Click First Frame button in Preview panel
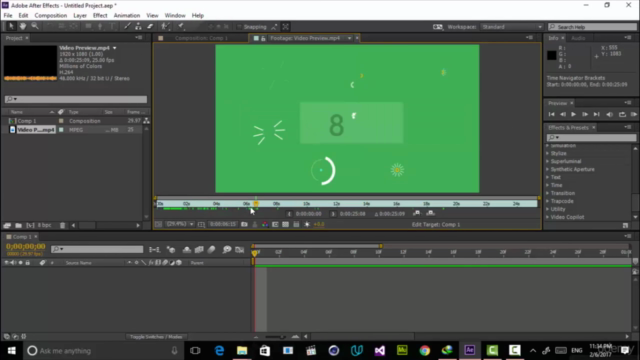Screen dimensions: 640x360 pyautogui.click(x=551, y=115)
